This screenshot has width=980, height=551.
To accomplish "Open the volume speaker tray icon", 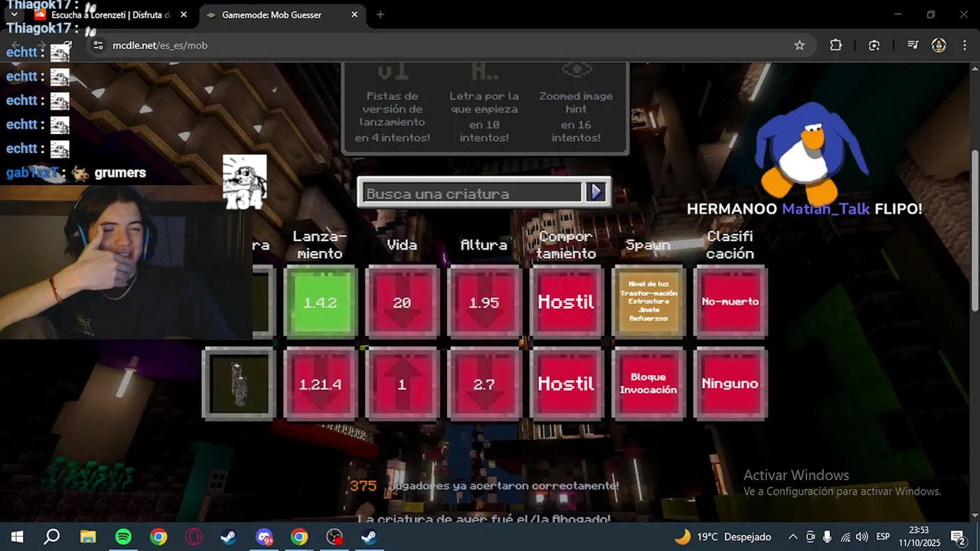I will click(x=863, y=536).
